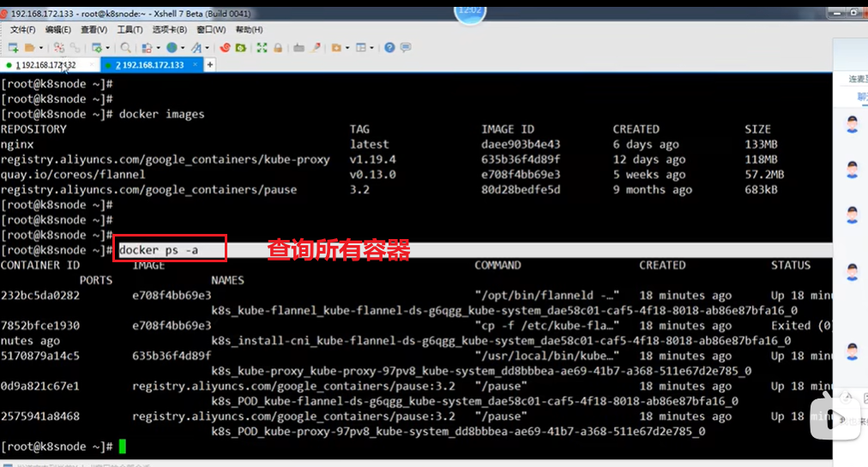Click container ID 7852bfce1930
Image resolution: width=868 pixels, height=467 pixels.
39,326
